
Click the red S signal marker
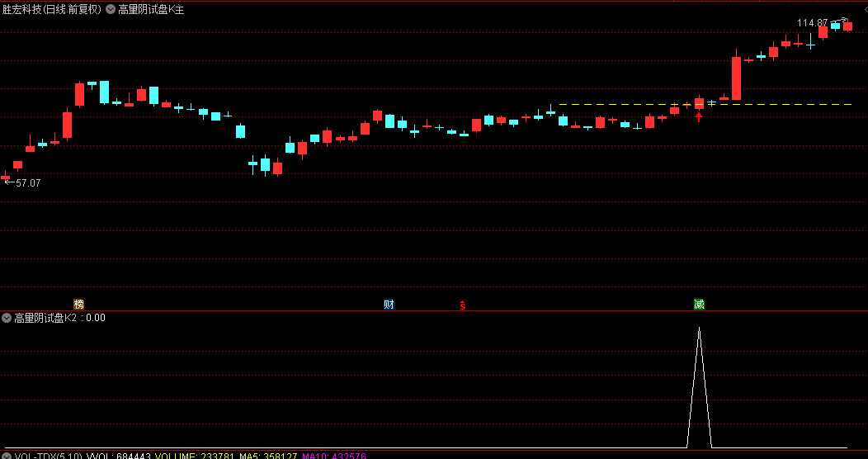coord(463,305)
